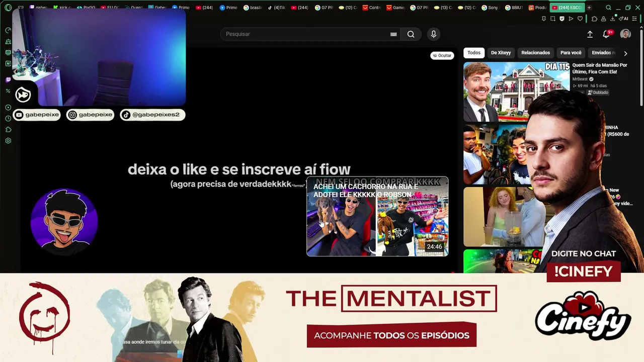This screenshot has width=644, height=362.
Task: Open the ad blocker shield icon
Action: (562, 19)
